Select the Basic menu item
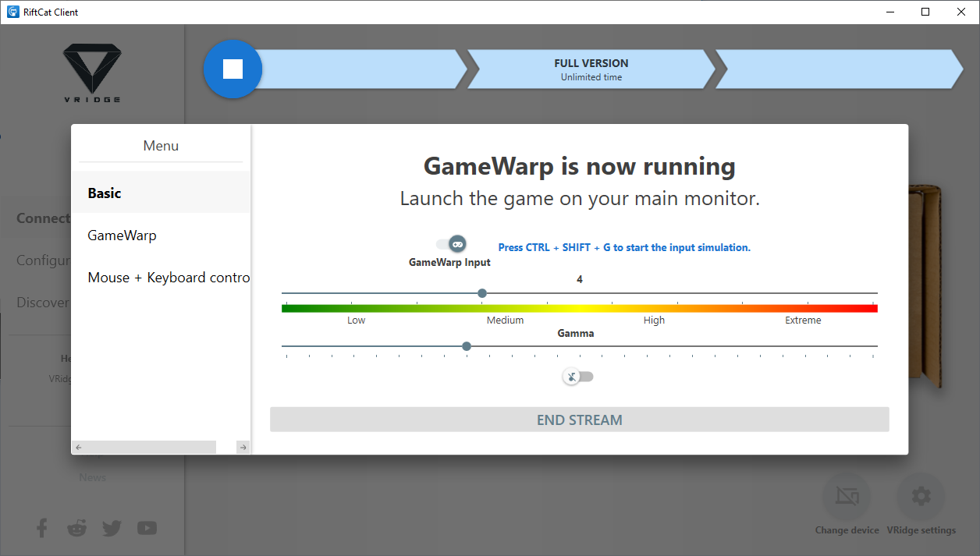980x556 pixels. [162, 193]
